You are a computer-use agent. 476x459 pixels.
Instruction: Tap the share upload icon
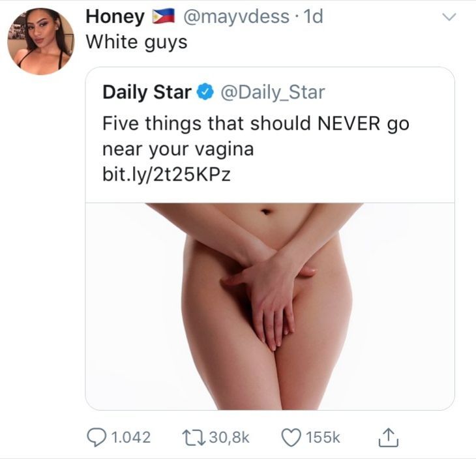pos(387,437)
